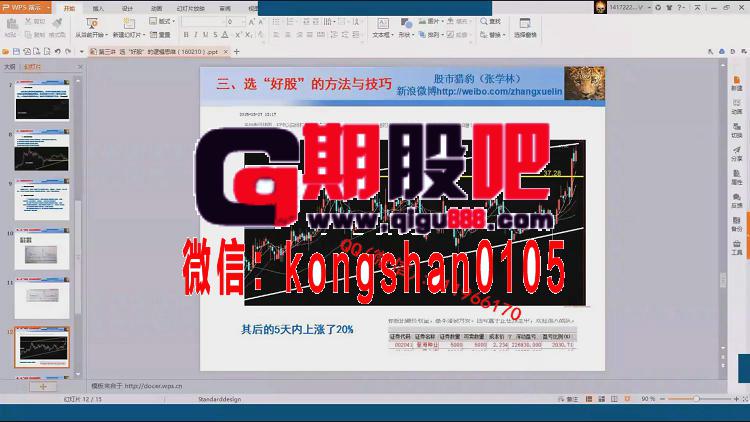The height and width of the screenshot is (422, 750).
Task: Switch to the 动画 ribbon tab
Action: pyautogui.click(x=156, y=9)
